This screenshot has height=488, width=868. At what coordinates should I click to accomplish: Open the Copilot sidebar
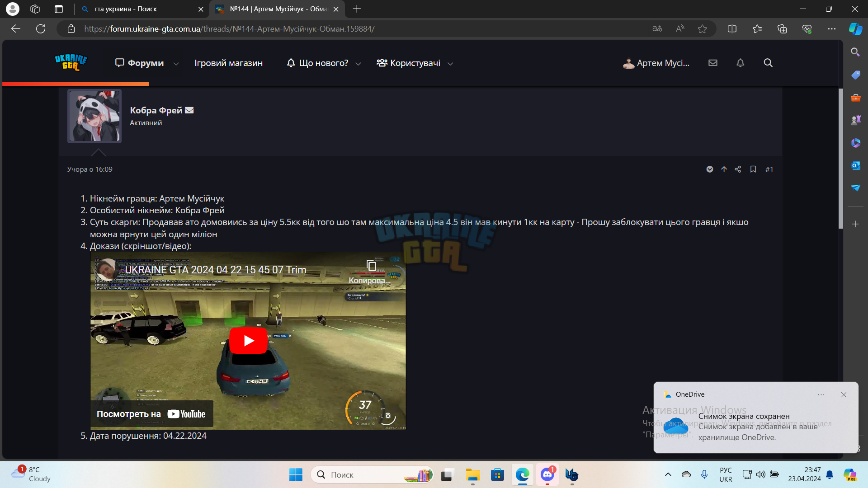(855, 29)
